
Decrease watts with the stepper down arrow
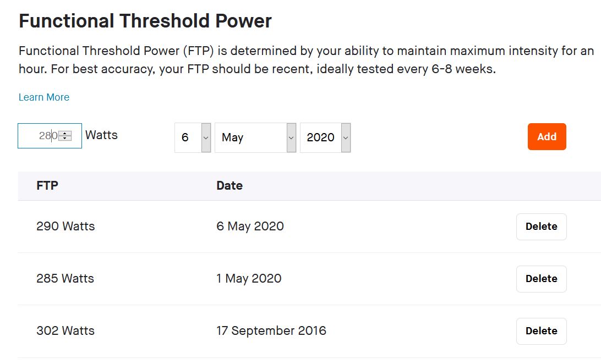click(x=65, y=139)
